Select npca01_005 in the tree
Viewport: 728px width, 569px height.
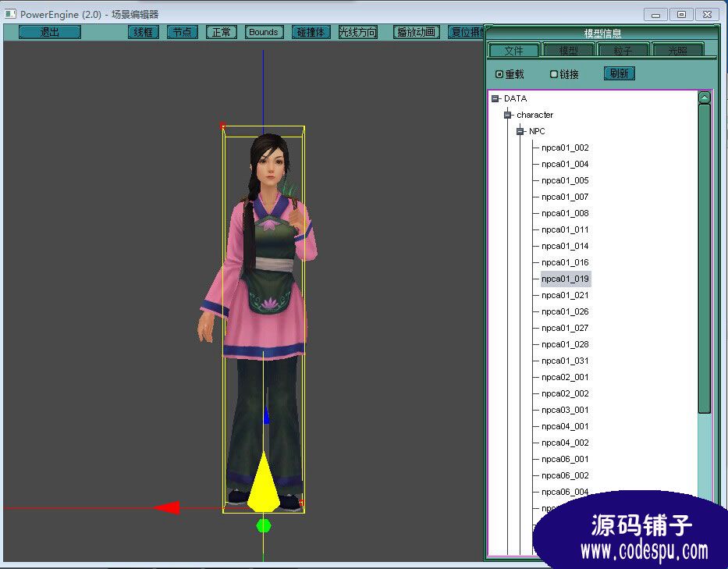point(565,180)
